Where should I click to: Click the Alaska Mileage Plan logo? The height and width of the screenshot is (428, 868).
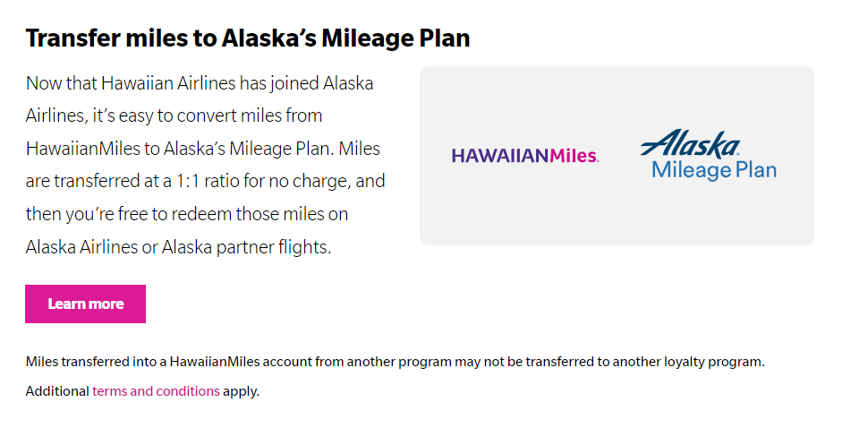click(709, 155)
